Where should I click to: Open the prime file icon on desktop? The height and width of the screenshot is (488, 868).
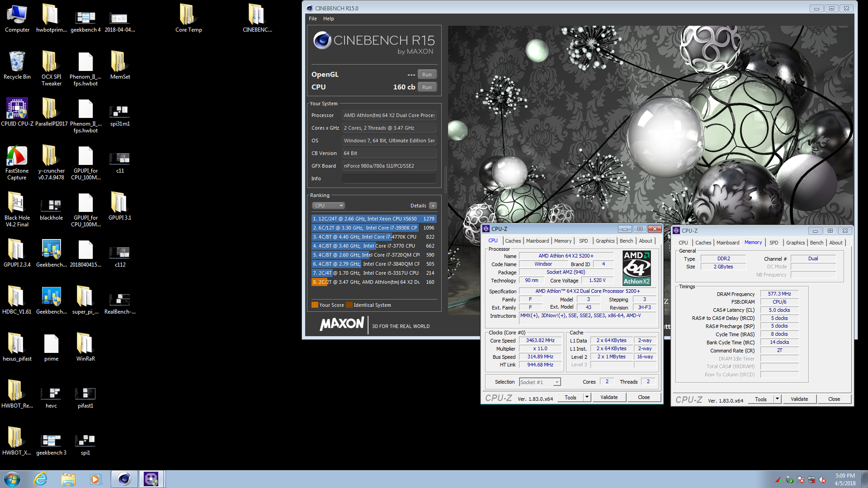52,347
